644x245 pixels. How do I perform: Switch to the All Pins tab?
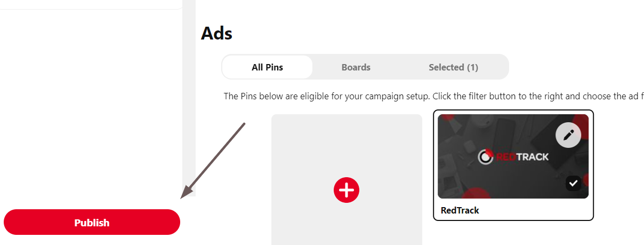click(x=267, y=67)
